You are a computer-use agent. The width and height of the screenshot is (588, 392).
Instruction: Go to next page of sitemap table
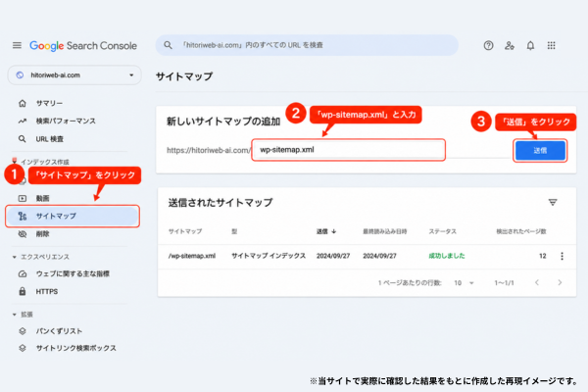click(x=560, y=282)
